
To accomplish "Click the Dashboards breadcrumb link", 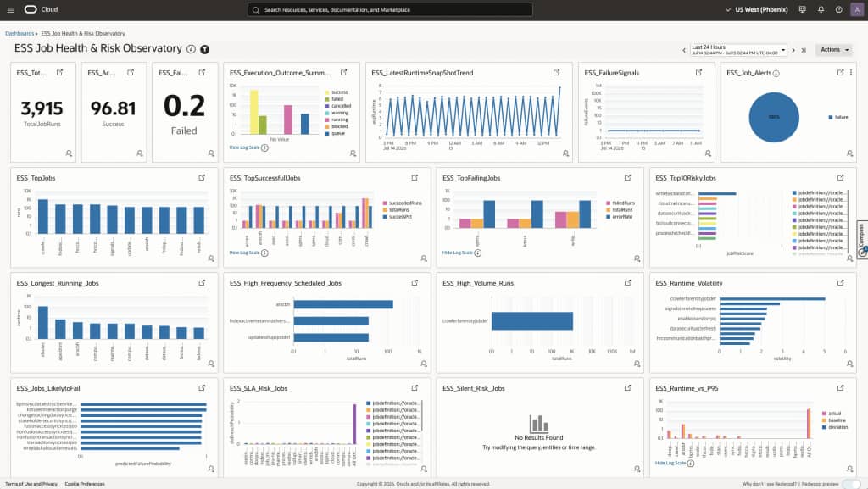I will tap(19, 34).
